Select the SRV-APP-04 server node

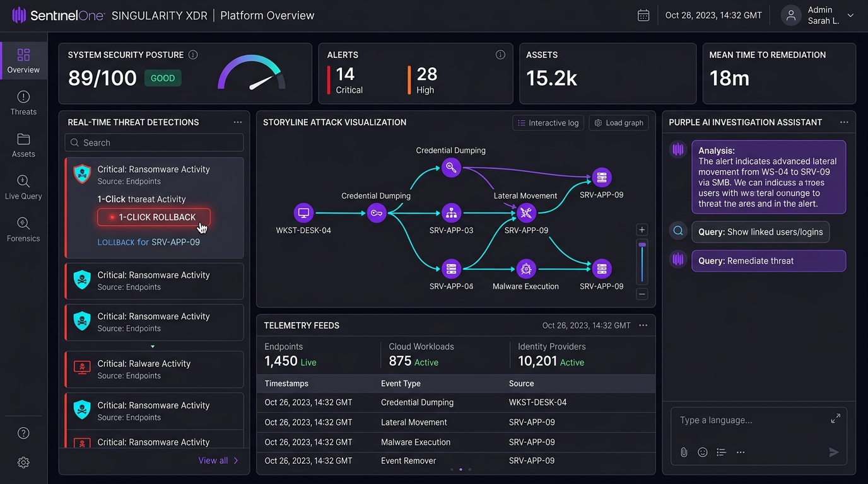(x=451, y=269)
